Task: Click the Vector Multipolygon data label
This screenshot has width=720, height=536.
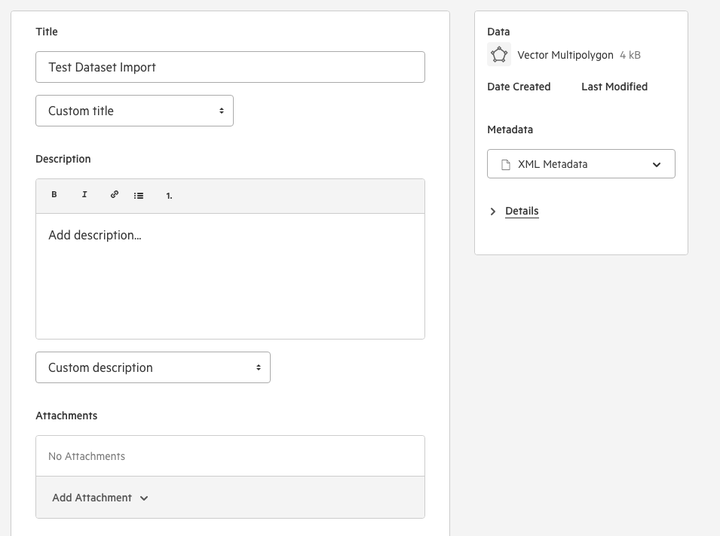Action: (565, 55)
